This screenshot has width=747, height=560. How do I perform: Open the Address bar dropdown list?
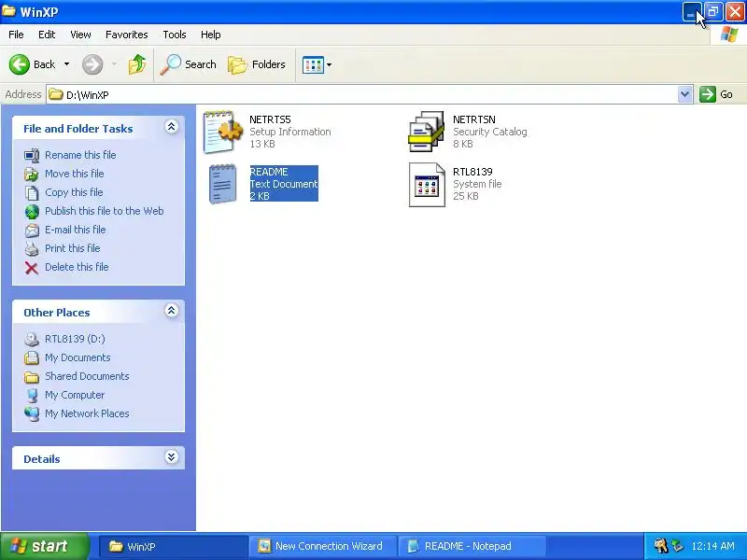pyautogui.click(x=684, y=94)
